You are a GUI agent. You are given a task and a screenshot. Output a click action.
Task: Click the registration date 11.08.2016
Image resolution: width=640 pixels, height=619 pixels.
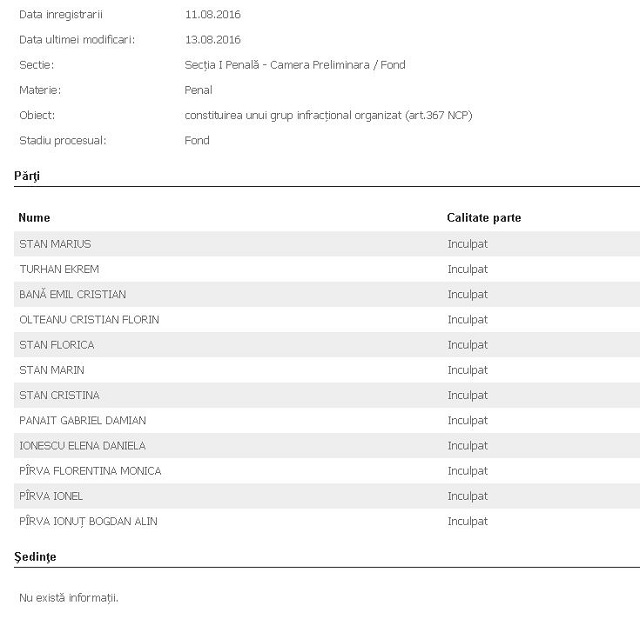click(x=213, y=15)
